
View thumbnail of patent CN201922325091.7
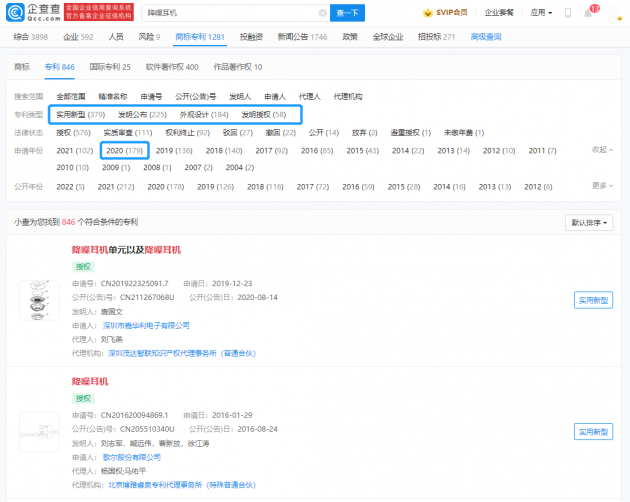(x=39, y=300)
